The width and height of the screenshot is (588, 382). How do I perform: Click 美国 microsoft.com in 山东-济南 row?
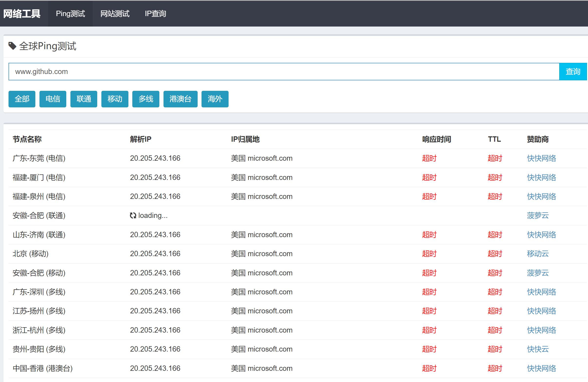pos(262,235)
